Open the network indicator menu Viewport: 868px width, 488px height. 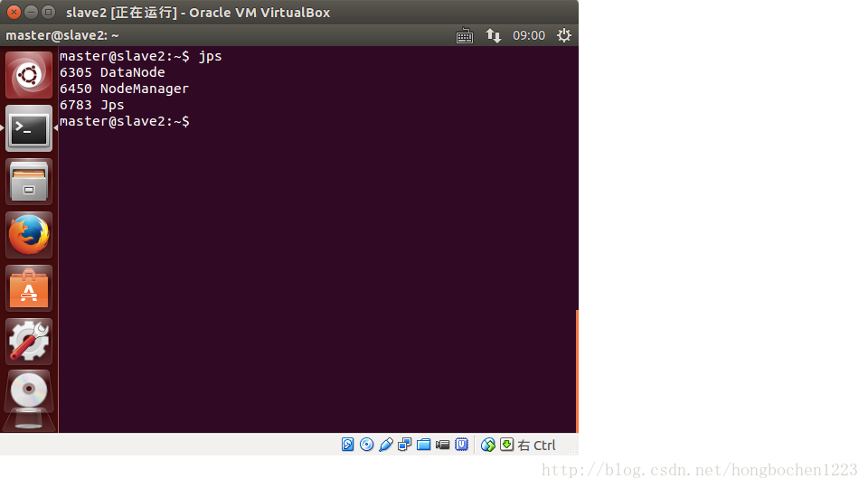(x=494, y=35)
